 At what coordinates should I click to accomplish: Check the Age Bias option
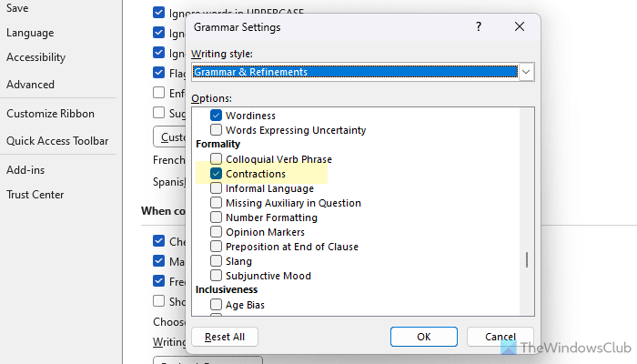tap(217, 305)
